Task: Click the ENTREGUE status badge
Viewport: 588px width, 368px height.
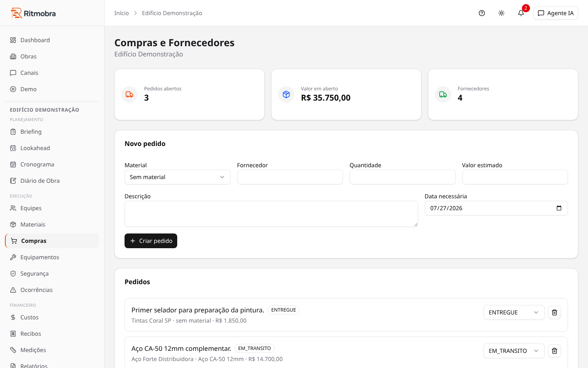Action: [283, 310]
